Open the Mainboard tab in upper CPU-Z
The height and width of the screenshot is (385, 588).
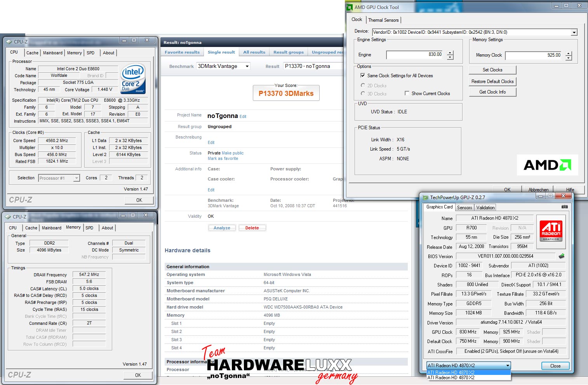(53, 53)
